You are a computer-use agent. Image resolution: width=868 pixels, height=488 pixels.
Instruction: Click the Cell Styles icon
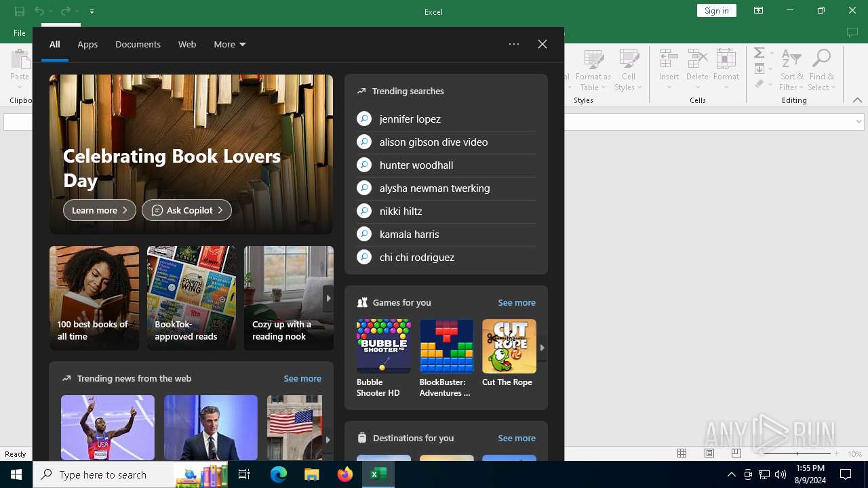tap(629, 61)
